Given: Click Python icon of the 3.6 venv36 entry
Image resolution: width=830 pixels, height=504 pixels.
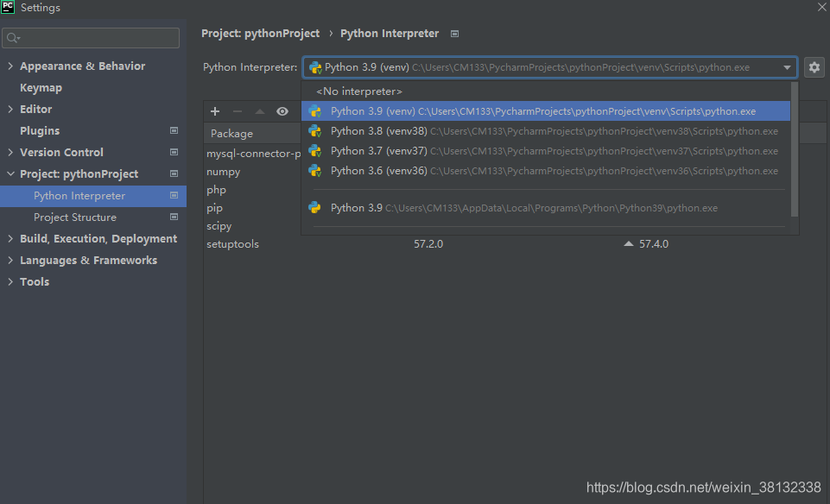Looking at the screenshot, I should (315, 171).
